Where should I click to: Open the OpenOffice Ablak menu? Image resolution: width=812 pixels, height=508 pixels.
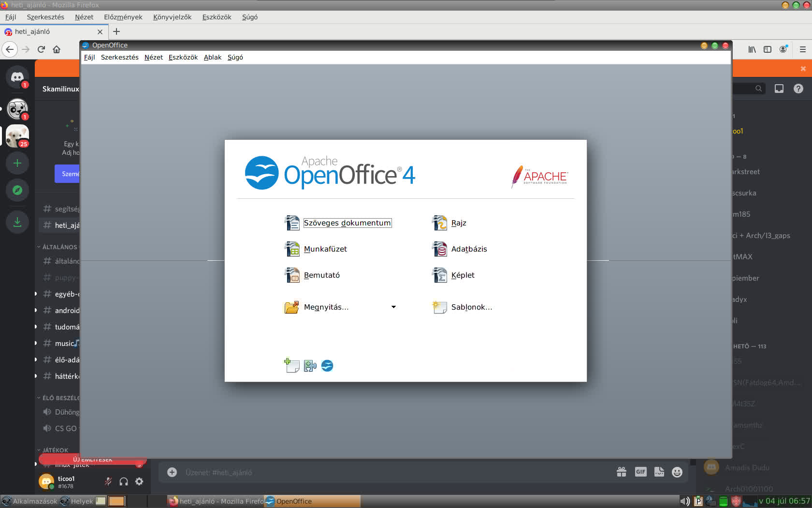(x=213, y=58)
